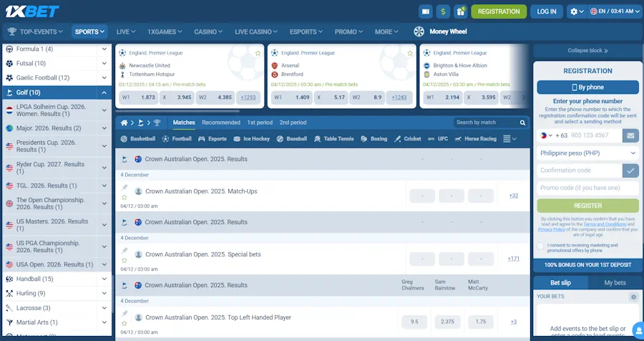
Task: Open the +63 country code dropdown
Action: coord(546,135)
